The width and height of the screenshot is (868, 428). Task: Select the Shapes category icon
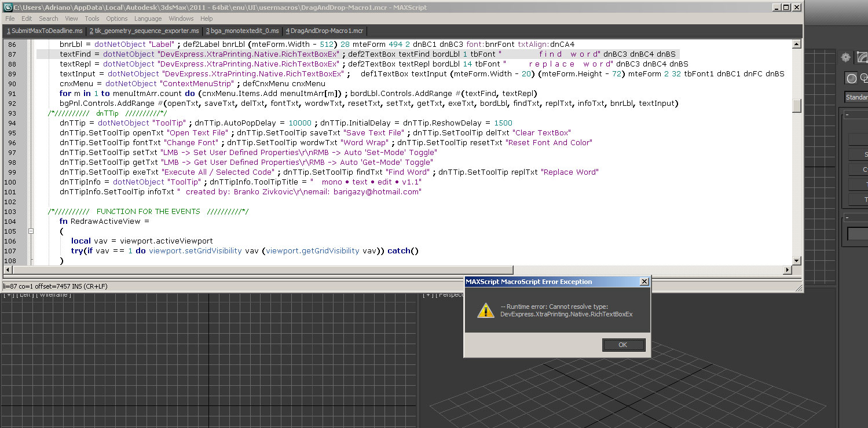pyautogui.click(x=865, y=79)
